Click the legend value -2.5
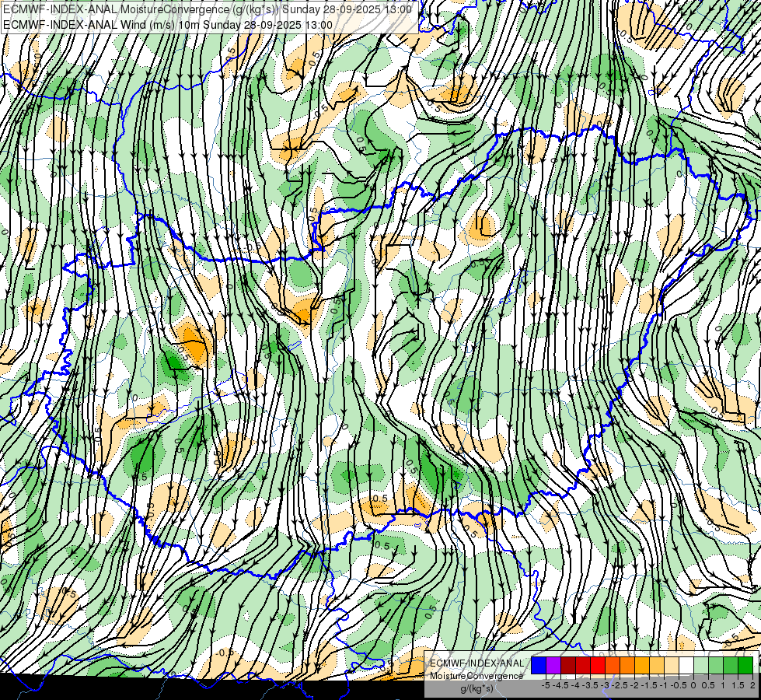The image size is (761, 700). click(620, 685)
